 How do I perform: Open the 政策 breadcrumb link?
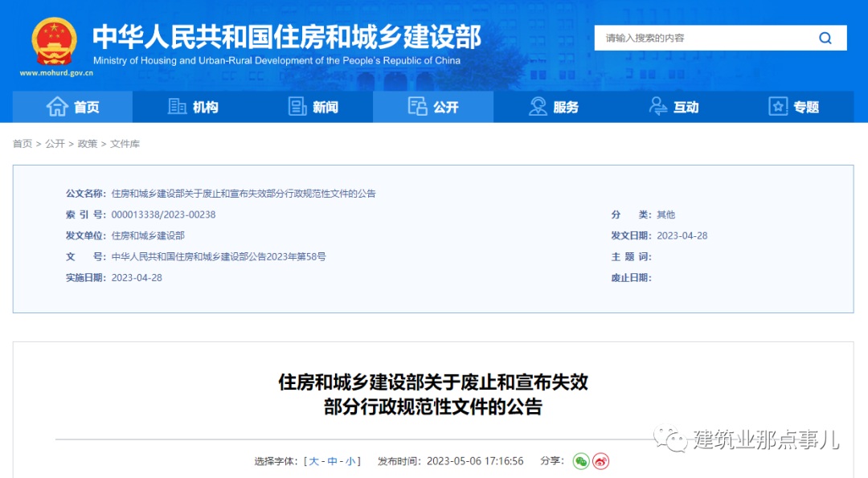click(x=86, y=144)
